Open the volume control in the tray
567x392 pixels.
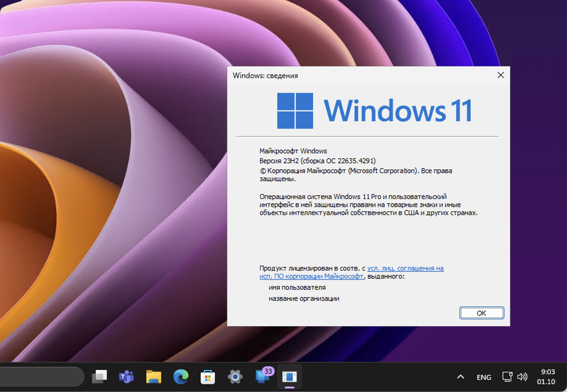[x=522, y=377]
